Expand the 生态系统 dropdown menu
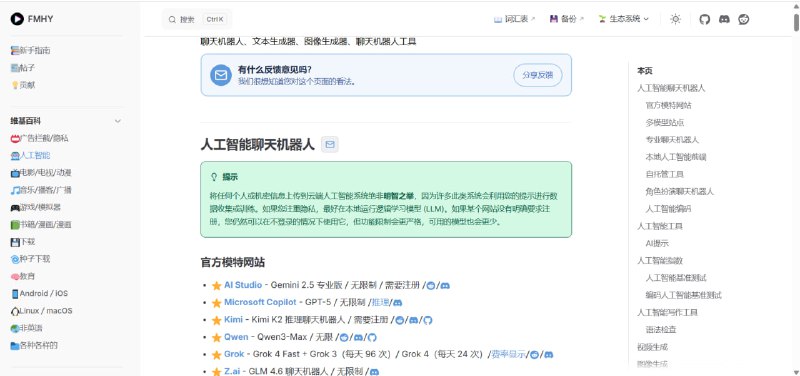This screenshot has height=376, width=800. [623, 19]
